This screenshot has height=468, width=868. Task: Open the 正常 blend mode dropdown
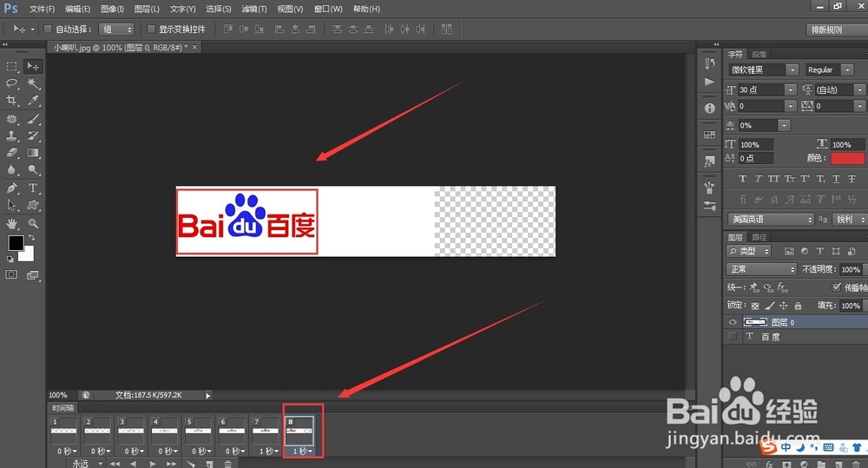point(761,269)
